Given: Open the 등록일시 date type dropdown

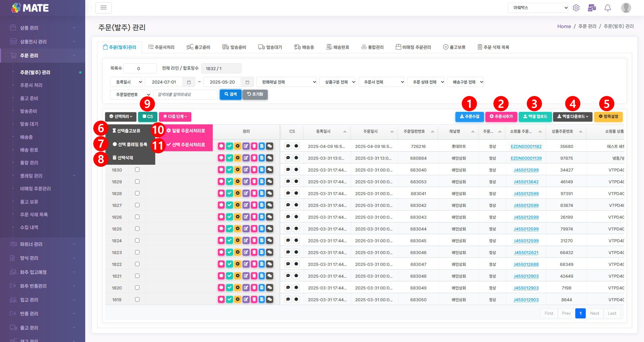Looking at the screenshot, I should (126, 82).
